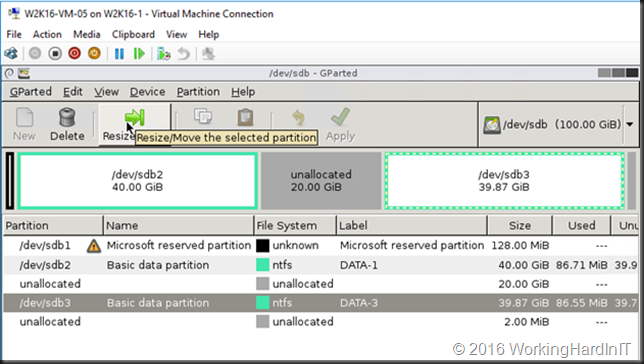This screenshot has width=644, height=364.
Task: Sort by the Partition column header
Action: [53, 226]
